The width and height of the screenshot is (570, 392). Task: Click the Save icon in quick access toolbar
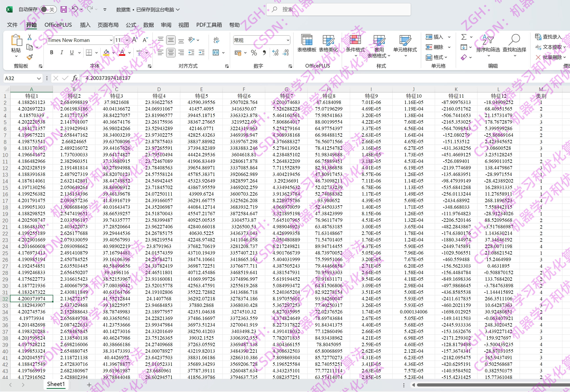(x=64, y=9)
